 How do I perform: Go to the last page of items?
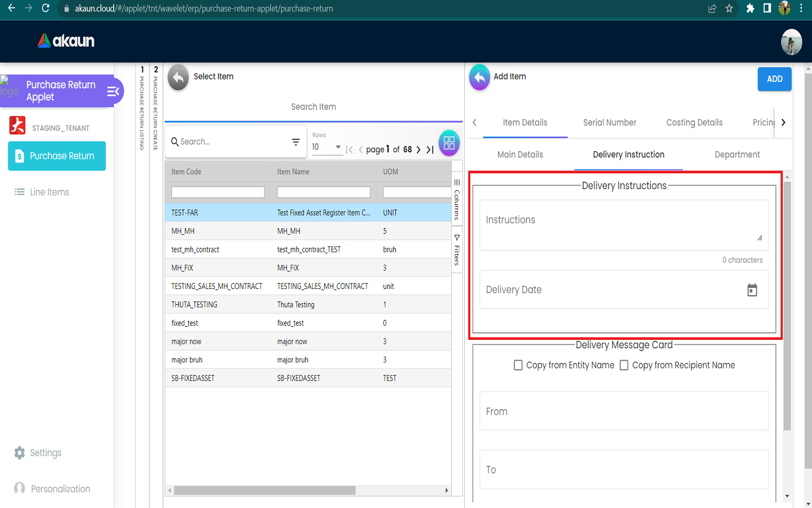tap(430, 150)
